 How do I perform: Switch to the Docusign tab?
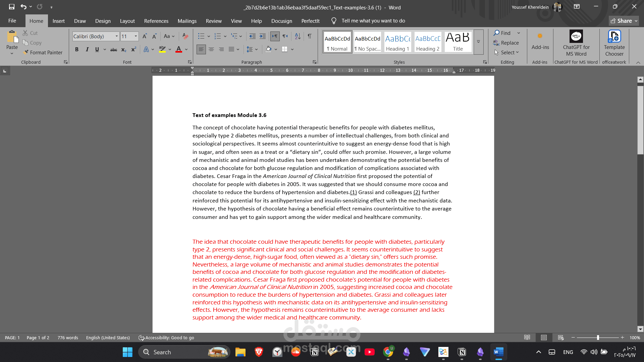click(x=282, y=21)
